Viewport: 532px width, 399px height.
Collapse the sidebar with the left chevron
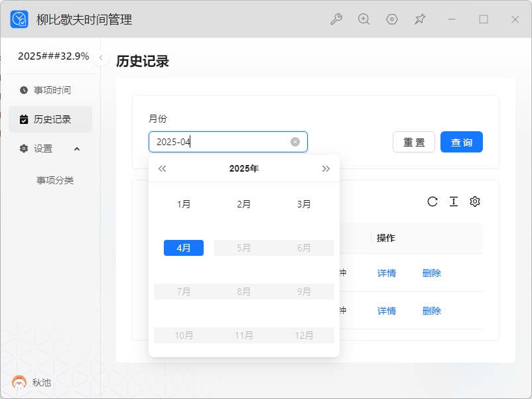(x=101, y=58)
